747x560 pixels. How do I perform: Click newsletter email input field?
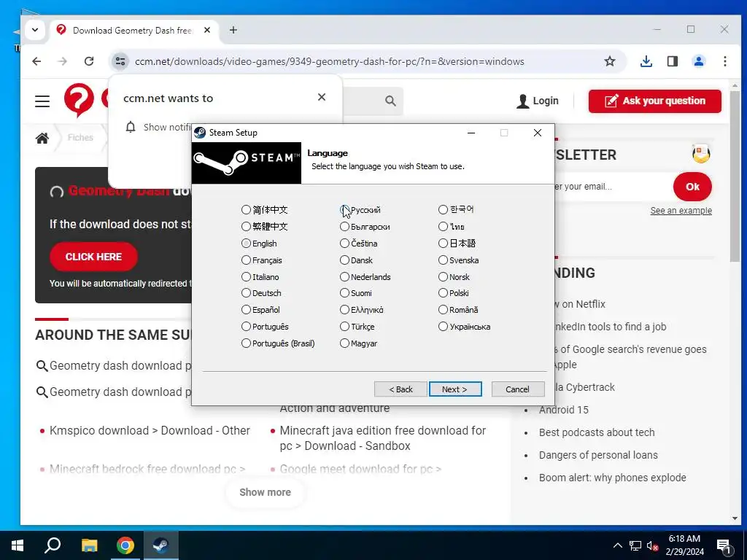(x=612, y=186)
